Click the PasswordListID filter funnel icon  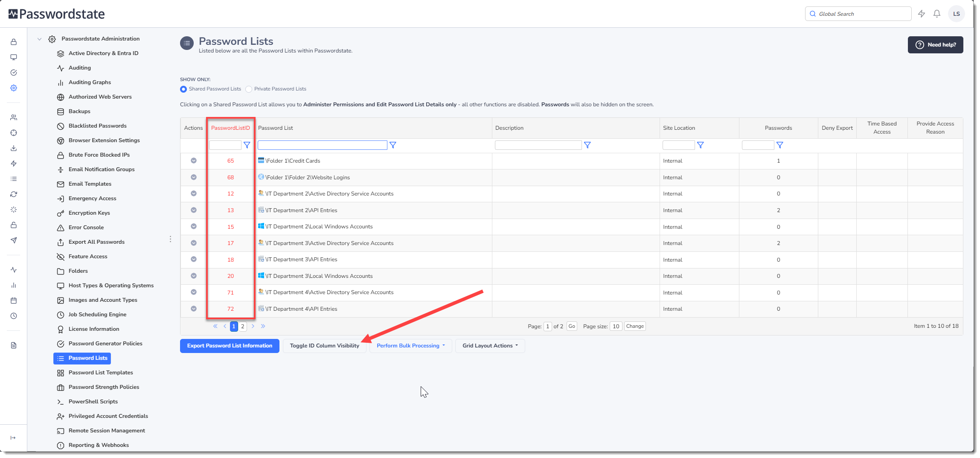(x=247, y=145)
